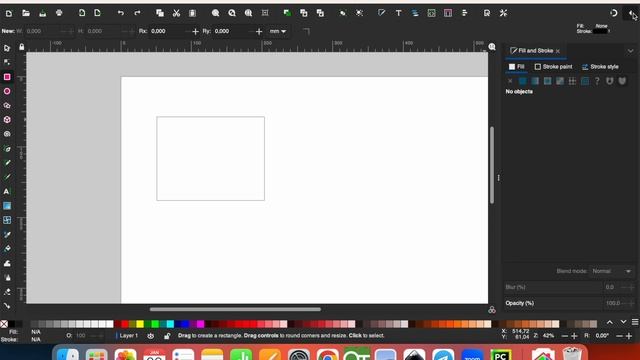Viewport: 640px width, 360px height.
Task: Switch to the Stroke paint tab
Action: coord(553,67)
